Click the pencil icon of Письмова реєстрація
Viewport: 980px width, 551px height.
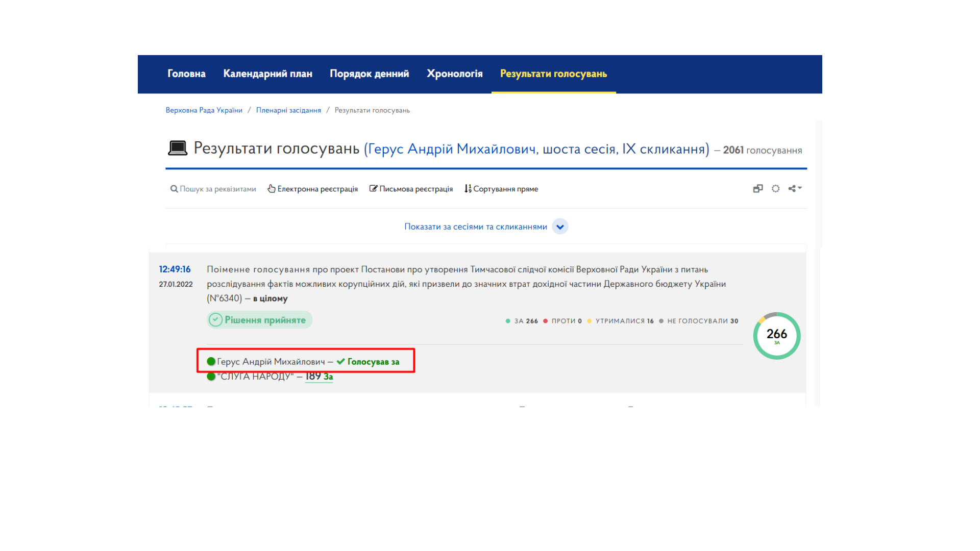pos(373,188)
